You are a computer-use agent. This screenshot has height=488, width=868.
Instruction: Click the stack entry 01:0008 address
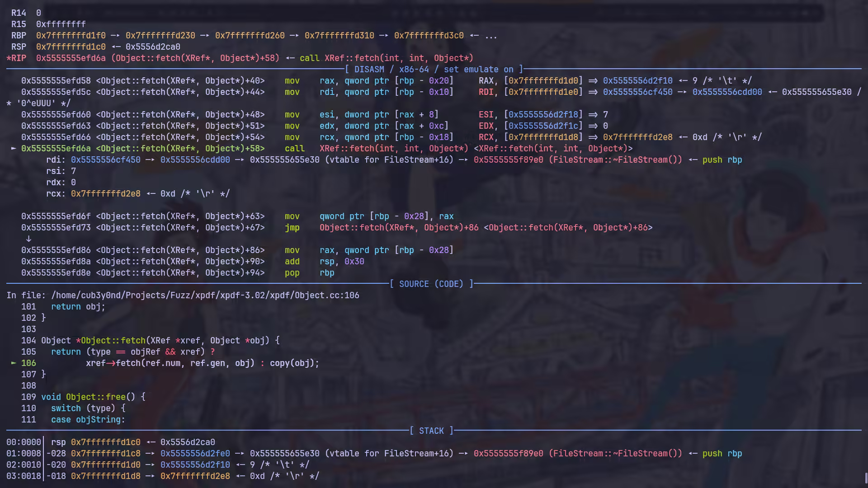tap(105, 454)
